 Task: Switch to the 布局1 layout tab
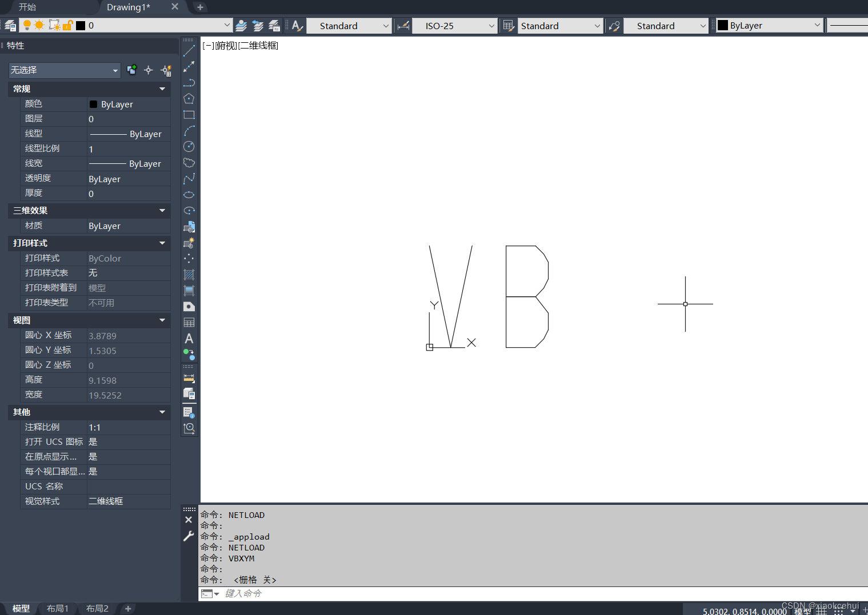[58, 609]
